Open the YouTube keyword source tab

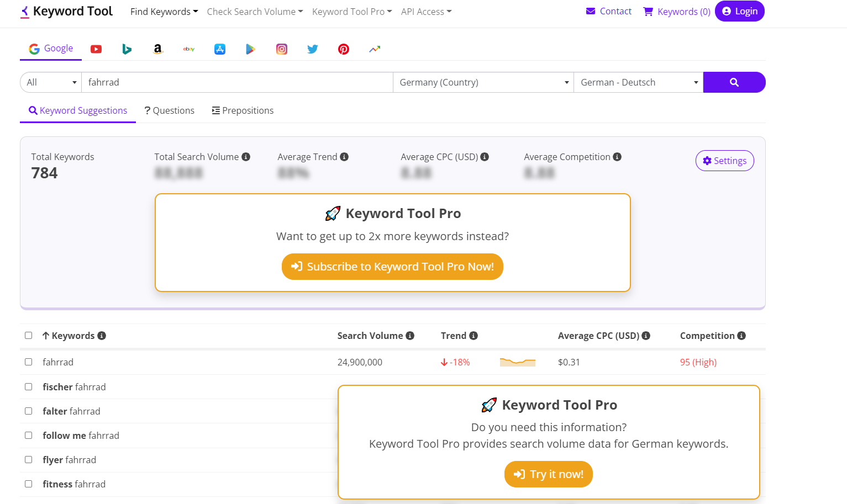click(96, 49)
